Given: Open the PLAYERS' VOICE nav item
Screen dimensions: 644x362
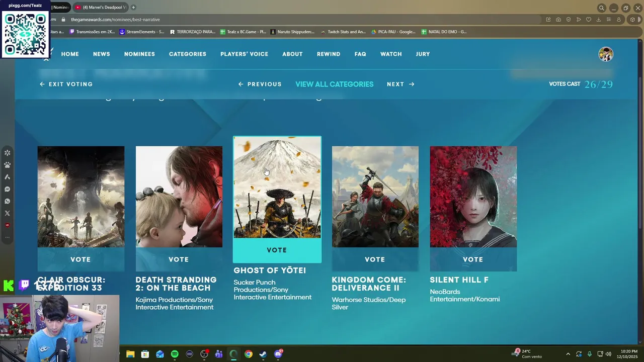Looking at the screenshot, I should point(244,54).
